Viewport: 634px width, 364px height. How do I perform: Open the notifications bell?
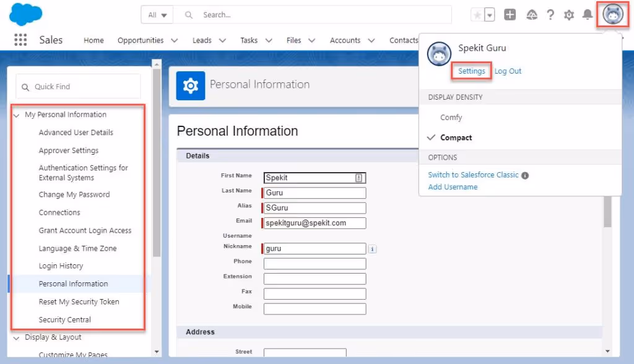[x=588, y=15]
